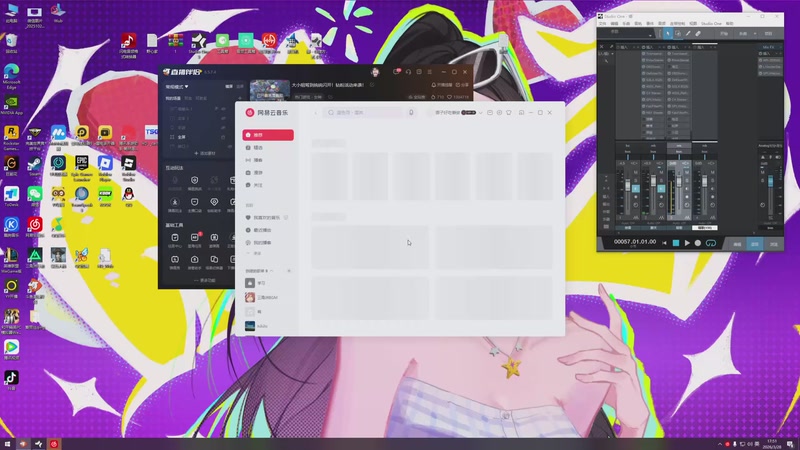Click the NetEase Cloud Music search field
Image resolution: width=800 pixels, height=450 pixels.
363,112
